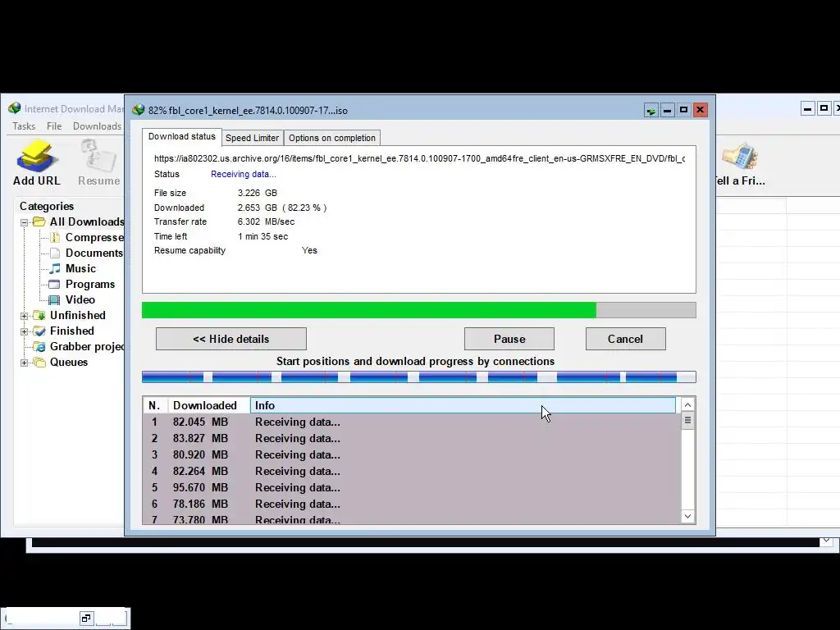Expand the Queues tree node

point(24,363)
